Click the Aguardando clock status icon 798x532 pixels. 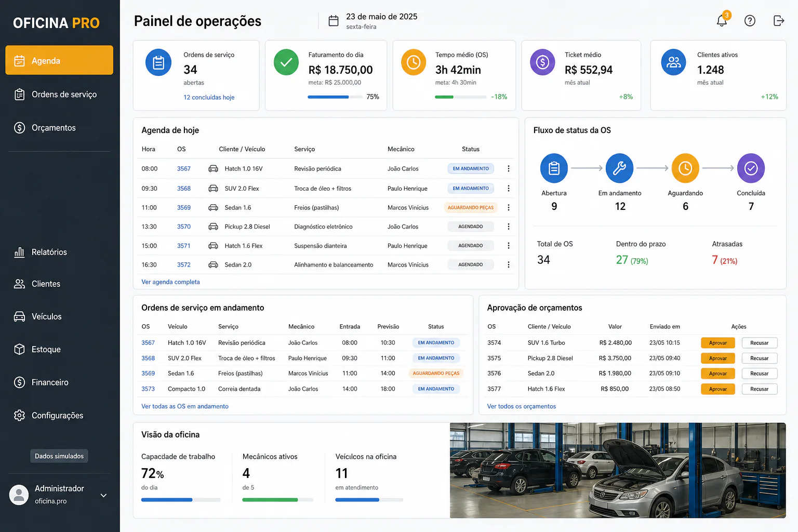[x=685, y=168]
